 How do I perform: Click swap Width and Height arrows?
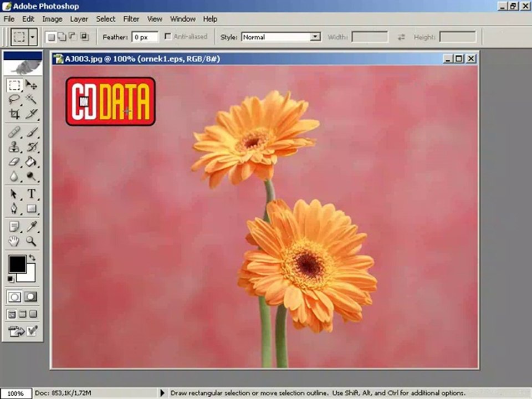coord(401,37)
